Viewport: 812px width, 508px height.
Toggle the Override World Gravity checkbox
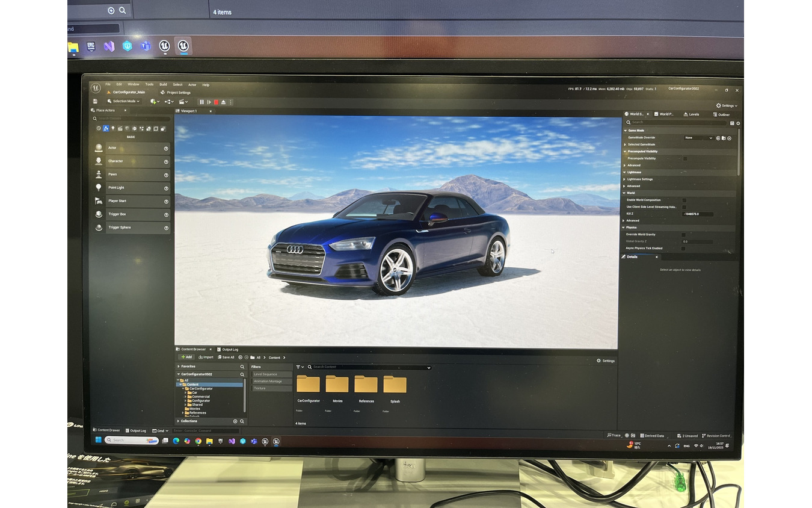(x=683, y=234)
